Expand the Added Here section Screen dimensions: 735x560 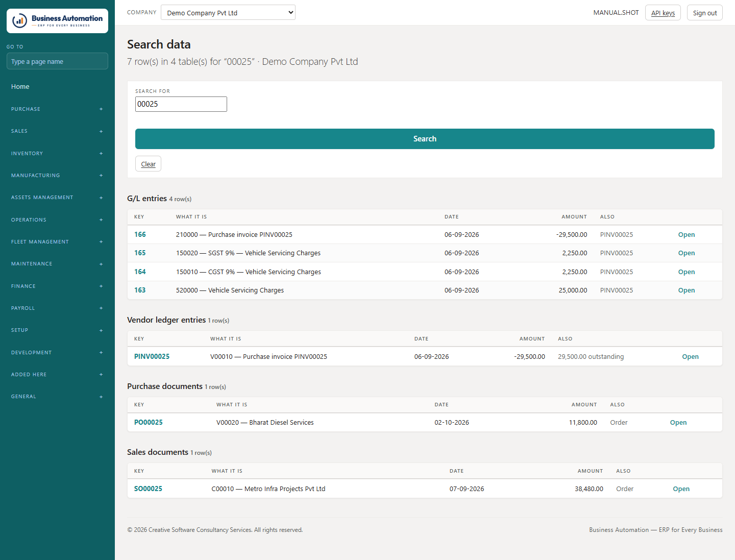[x=57, y=374]
